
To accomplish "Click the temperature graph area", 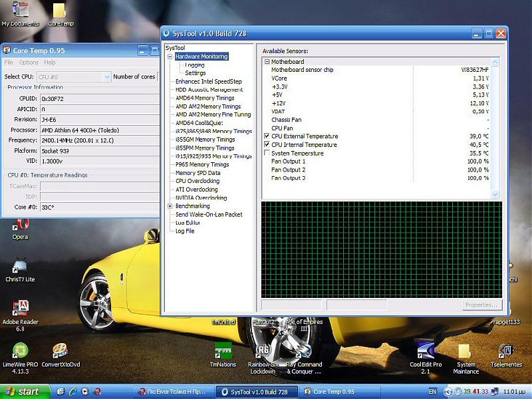I will pos(381,249).
